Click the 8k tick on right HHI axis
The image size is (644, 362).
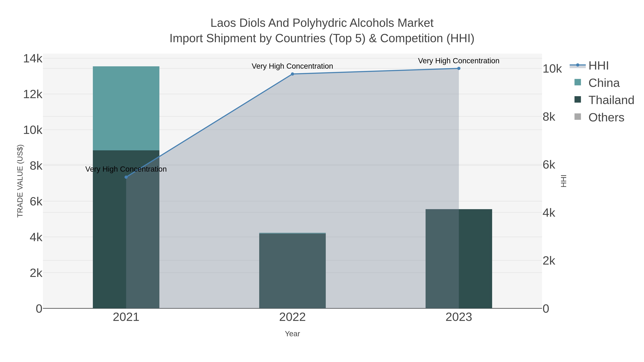coord(549,117)
